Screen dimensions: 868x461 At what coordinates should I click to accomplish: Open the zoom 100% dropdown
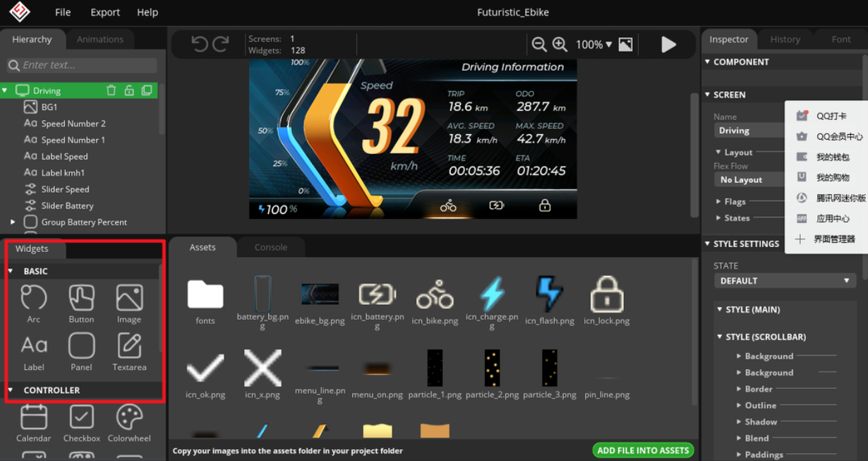click(593, 44)
